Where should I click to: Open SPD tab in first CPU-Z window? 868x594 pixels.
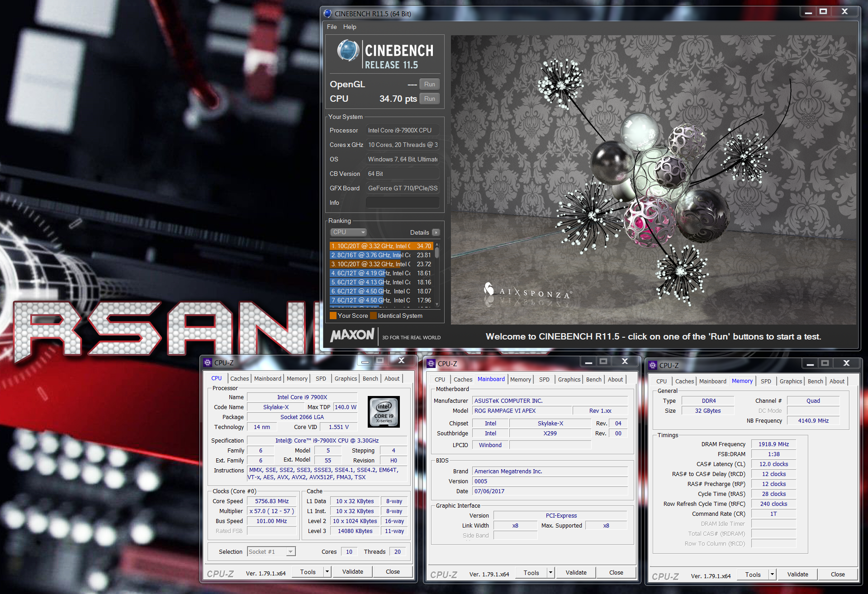coord(321,378)
